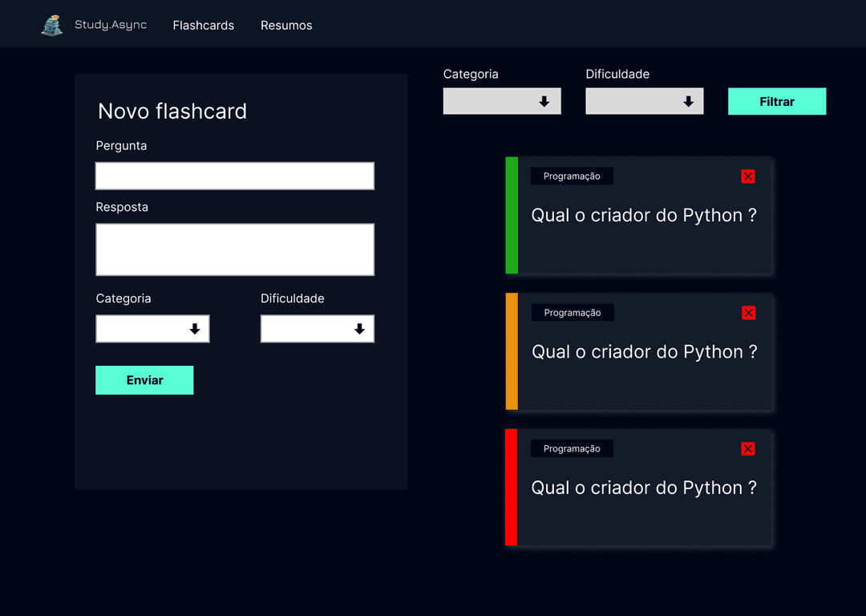This screenshot has width=866, height=616.
Task: Delete the orange-striped flashcard with red X
Action: click(748, 313)
